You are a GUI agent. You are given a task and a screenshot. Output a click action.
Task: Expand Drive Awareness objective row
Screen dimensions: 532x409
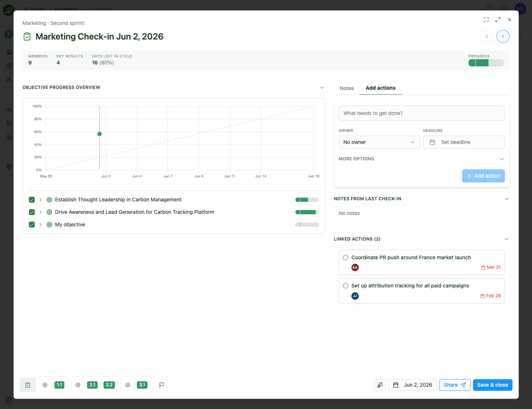pyautogui.click(x=41, y=212)
